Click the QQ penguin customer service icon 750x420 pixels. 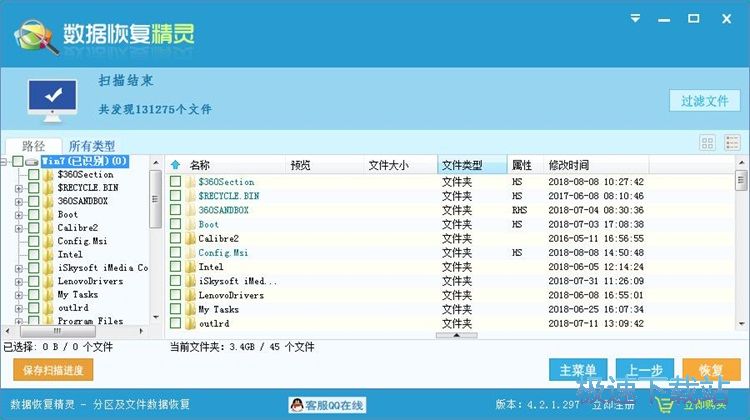(x=296, y=405)
